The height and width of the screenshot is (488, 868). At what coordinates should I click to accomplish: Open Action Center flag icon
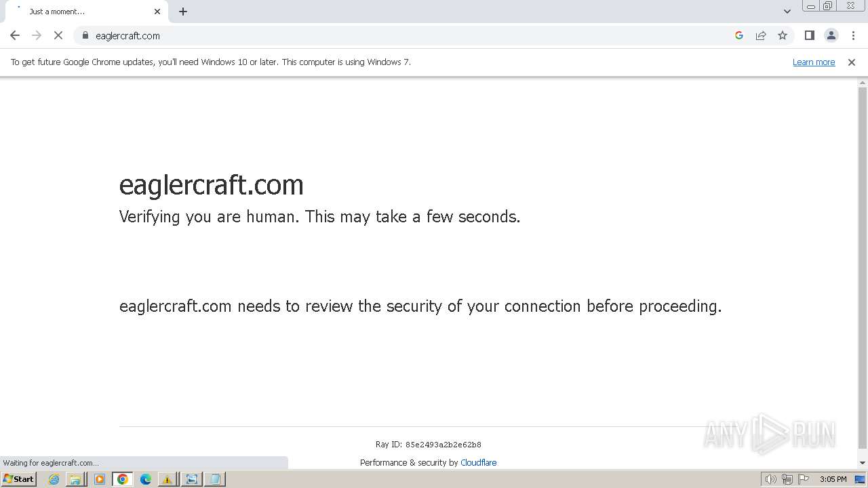coord(804,479)
